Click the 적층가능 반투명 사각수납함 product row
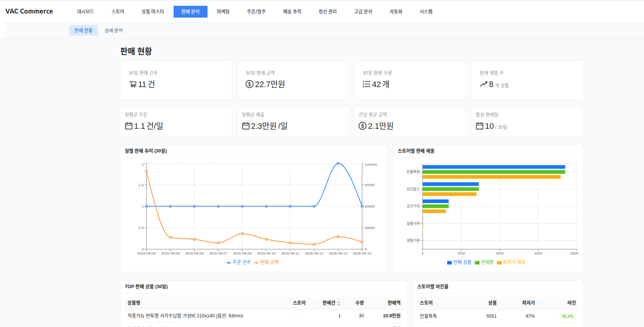The height and width of the screenshot is (327, 644). 264,316
